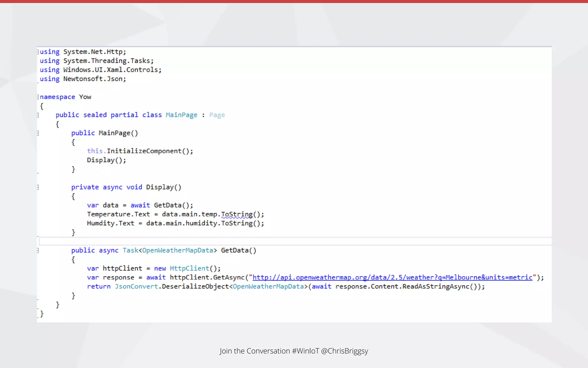Click the #WinIoT hashtag in footer

pos(305,351)
